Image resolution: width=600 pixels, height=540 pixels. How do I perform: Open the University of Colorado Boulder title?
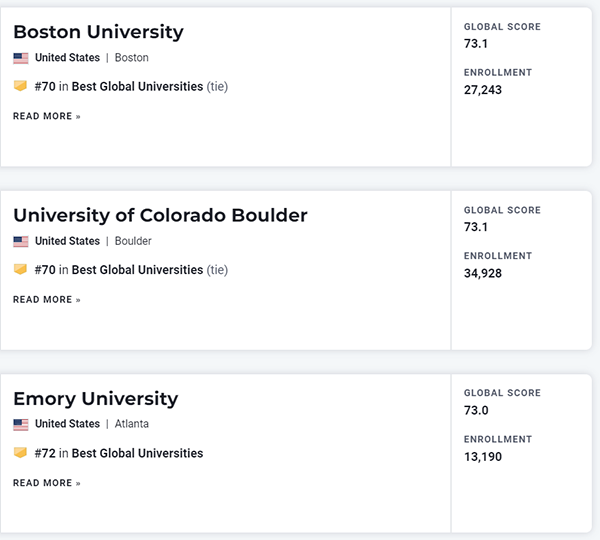tap(160, 215)
